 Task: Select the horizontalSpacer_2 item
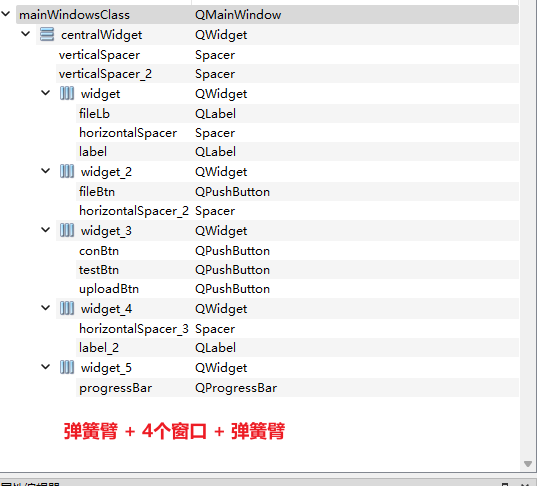coord(134,211)
